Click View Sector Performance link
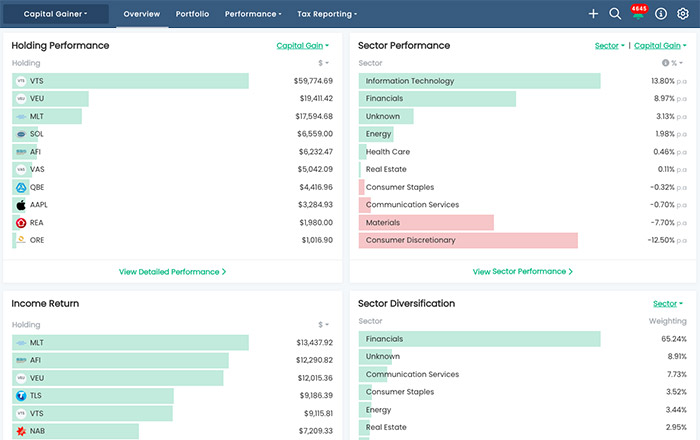This screenshot has width=700, height=440. point(519,271)
